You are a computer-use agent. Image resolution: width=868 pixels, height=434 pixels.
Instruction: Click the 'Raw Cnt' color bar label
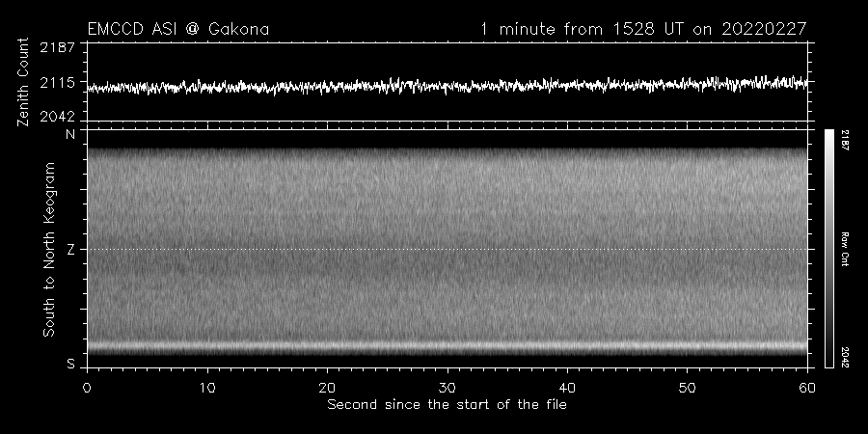(845, 249)
